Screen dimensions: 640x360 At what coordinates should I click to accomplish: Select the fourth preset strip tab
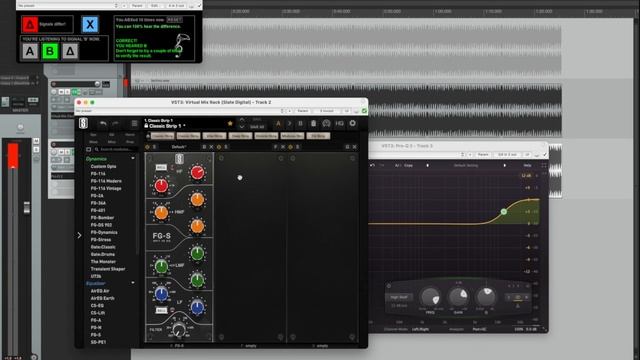[240, 136]
